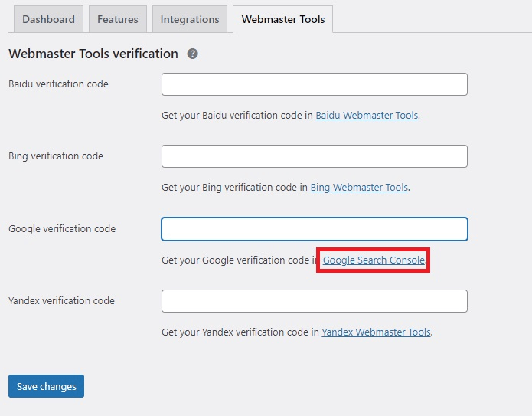This screenshot has width=532, height=416.
Task: Open the Baidu Webmaster Tools link
Action: pyautogui.click(x=367, y=116)
